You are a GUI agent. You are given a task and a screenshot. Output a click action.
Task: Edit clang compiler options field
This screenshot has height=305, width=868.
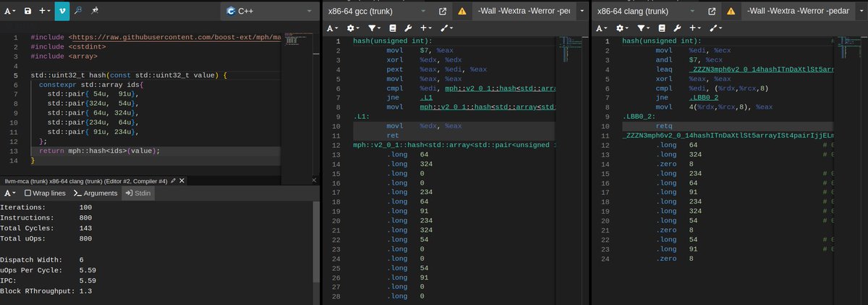pos(798,12)
